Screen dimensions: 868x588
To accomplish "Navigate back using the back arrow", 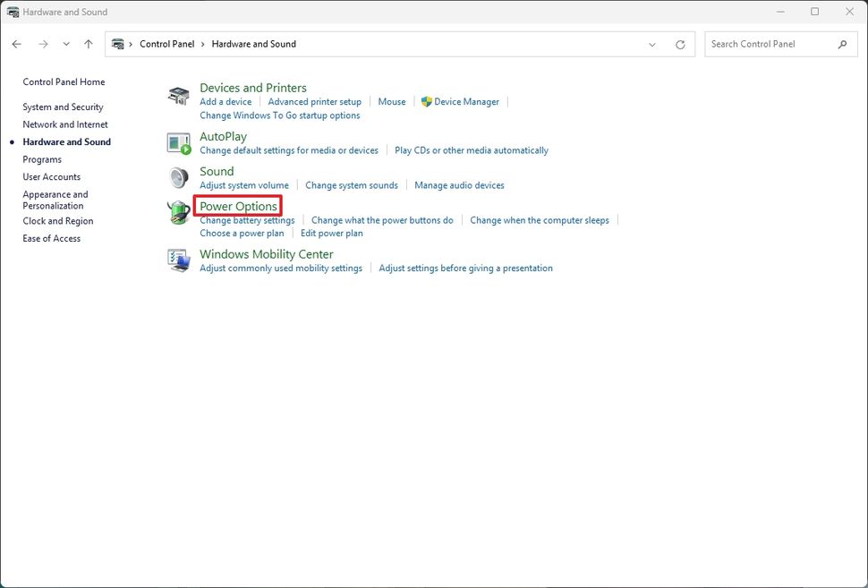I will 16,43.
